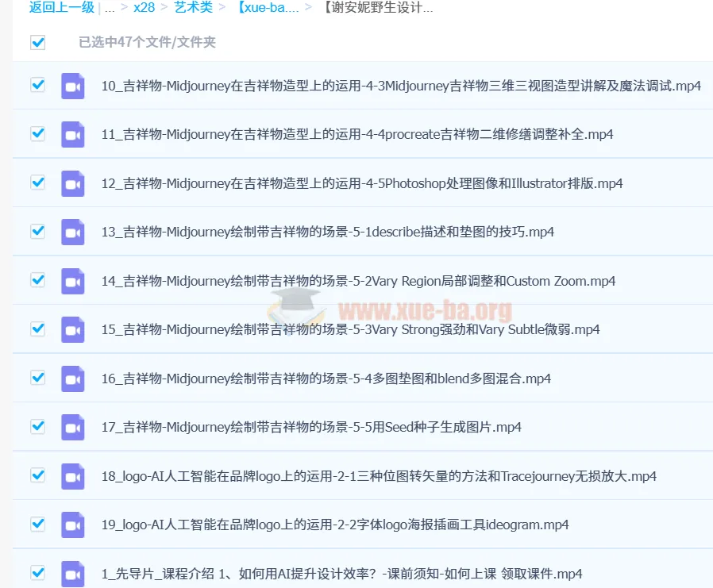Navigate to 艺术类 folder breadcrumb

point(193,8)
